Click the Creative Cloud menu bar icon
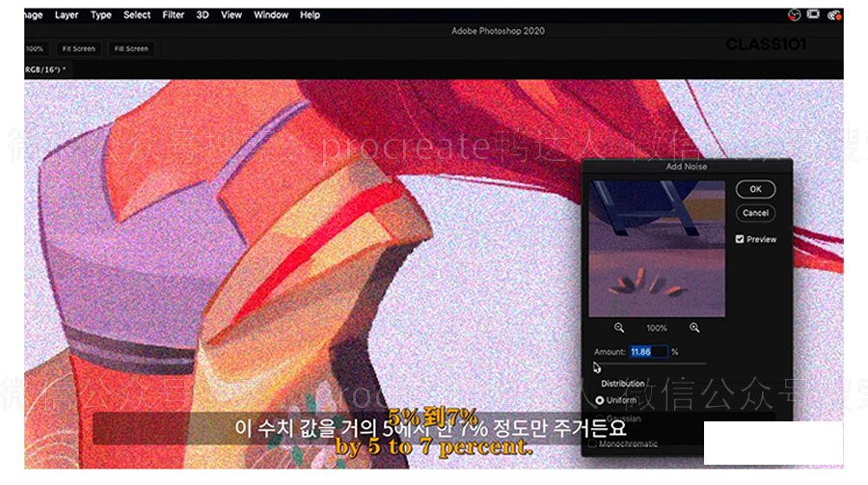 [833, 15]
